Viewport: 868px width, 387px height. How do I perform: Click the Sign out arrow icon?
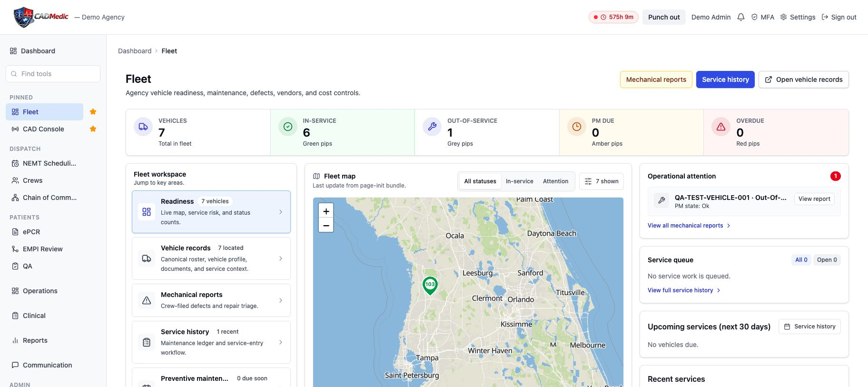[825, 17]
